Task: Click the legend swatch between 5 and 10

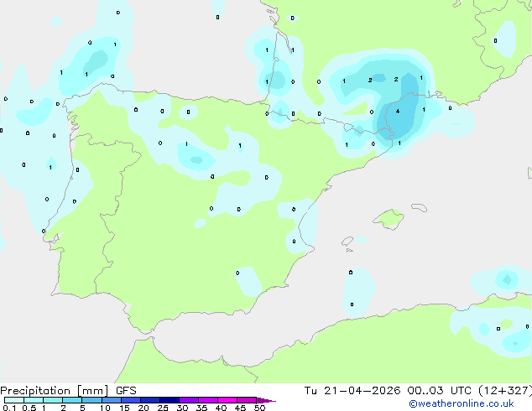Action: 91,400
